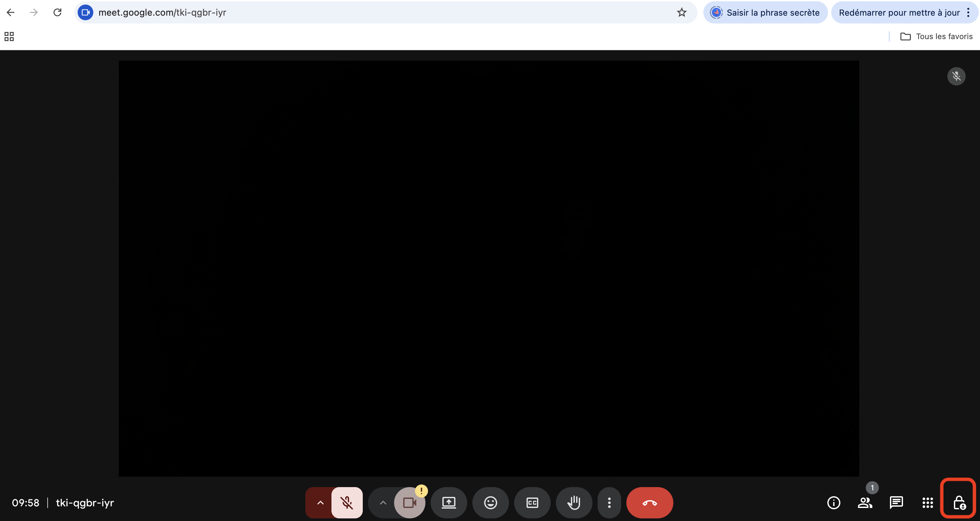Toggle the camera button

[x=409, y=502]
